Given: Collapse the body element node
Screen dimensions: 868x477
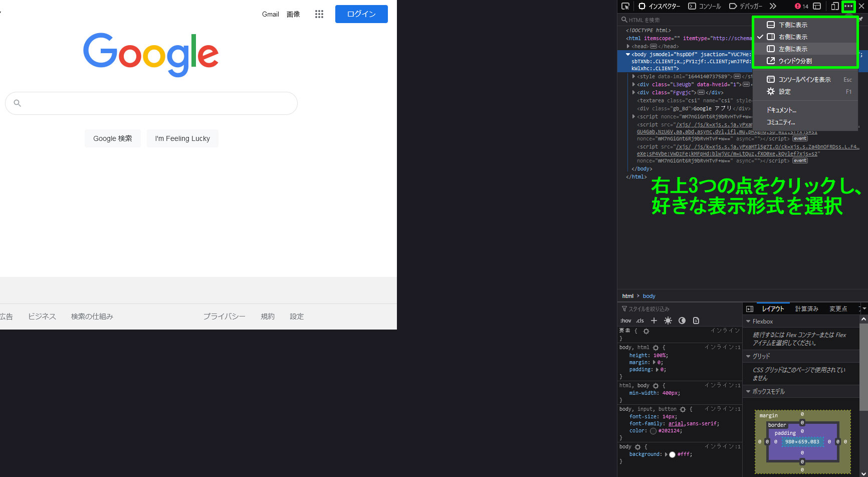Looking at the screenshot, I should click(628, 54).
